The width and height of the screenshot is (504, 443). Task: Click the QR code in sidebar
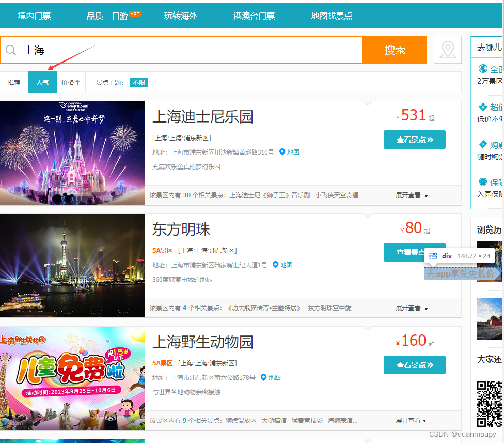click(x=489, y=404)
